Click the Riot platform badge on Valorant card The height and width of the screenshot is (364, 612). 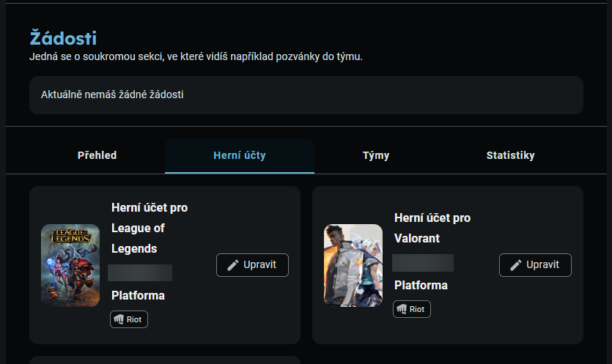[412, 309]
